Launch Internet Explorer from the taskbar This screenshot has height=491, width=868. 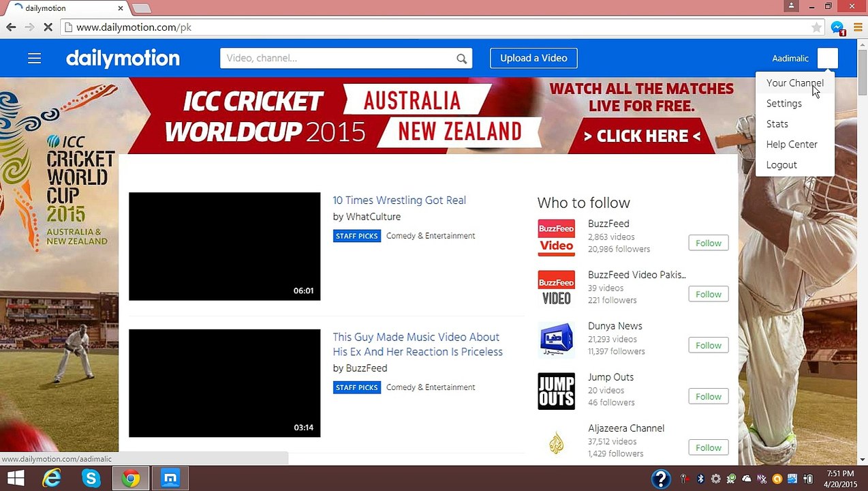52,479
